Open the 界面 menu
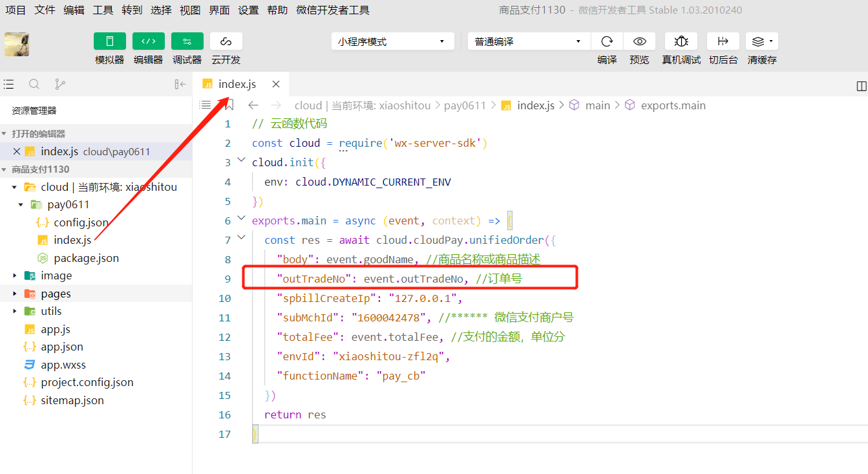The width and height of the screenshot is (868, 474). (220, 10)
